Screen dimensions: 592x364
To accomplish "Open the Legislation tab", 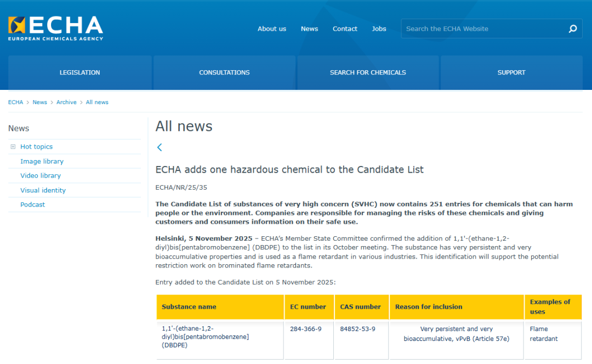I will tap(80, 72).
